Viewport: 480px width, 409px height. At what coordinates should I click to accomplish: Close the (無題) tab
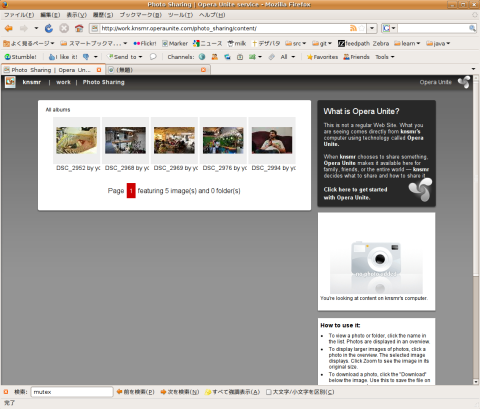pos(203,70)
